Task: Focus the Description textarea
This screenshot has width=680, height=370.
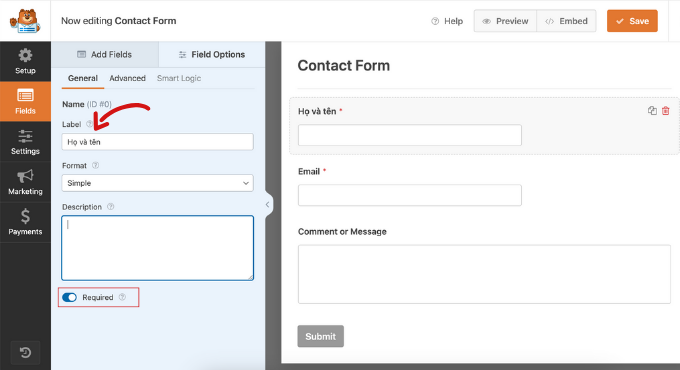Action: pyautogui.click(x=157, y=248)
